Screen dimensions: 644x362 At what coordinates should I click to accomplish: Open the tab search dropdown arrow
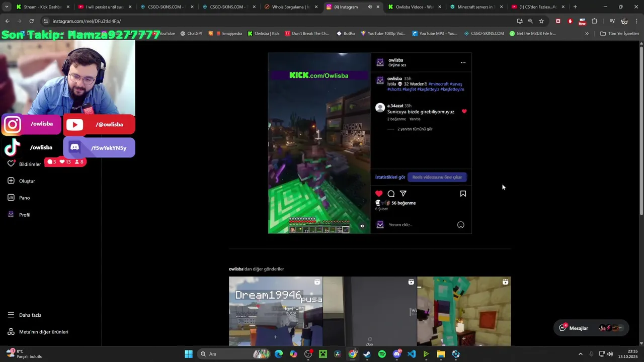click(7, 7)
